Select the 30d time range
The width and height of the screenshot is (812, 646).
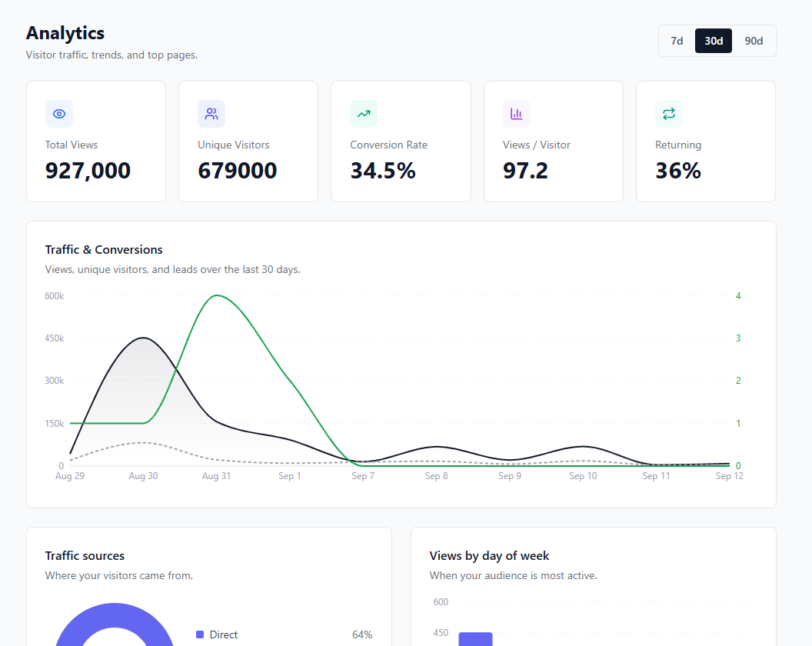point(713,41)
